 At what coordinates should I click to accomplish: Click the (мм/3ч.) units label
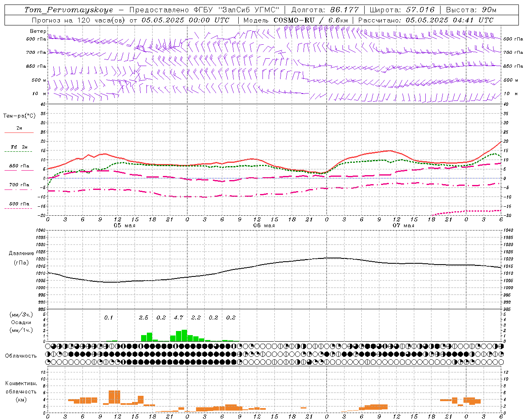(21, 315)
